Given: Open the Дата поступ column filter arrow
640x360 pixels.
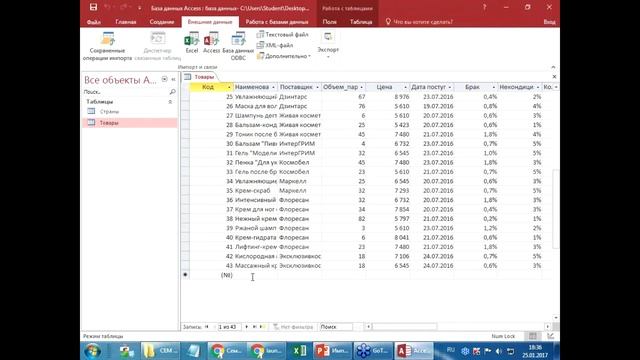Looking at the screenshot, I should pyautogui.click(x=450, y=87).
